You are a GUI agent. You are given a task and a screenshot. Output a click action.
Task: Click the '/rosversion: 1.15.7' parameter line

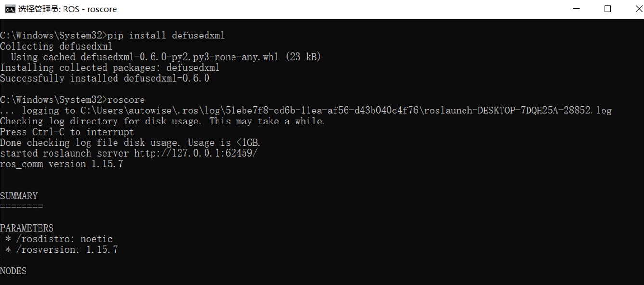(x=61, y=249)
